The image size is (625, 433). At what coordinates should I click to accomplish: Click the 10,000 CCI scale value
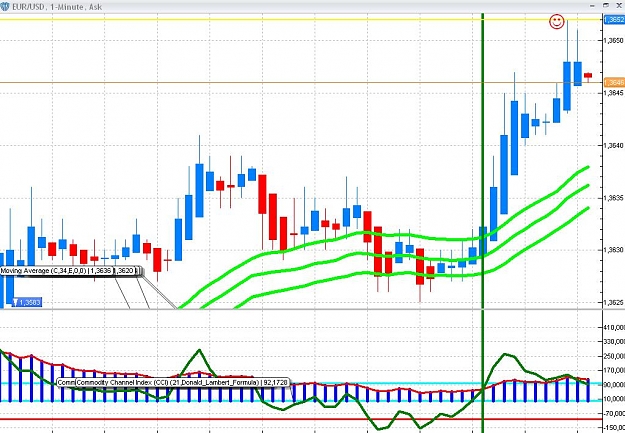coord(614,400)
